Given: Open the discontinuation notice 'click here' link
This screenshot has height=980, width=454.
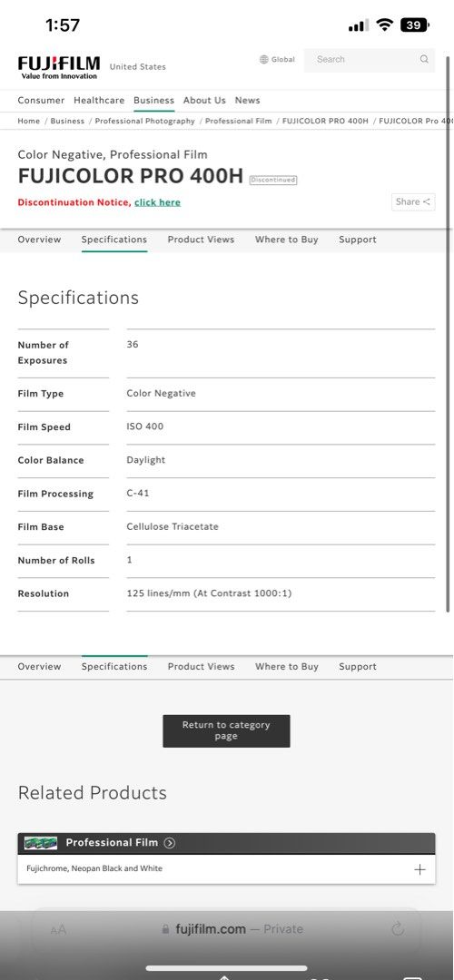Looking at the screenshot, I should point(158,202).
